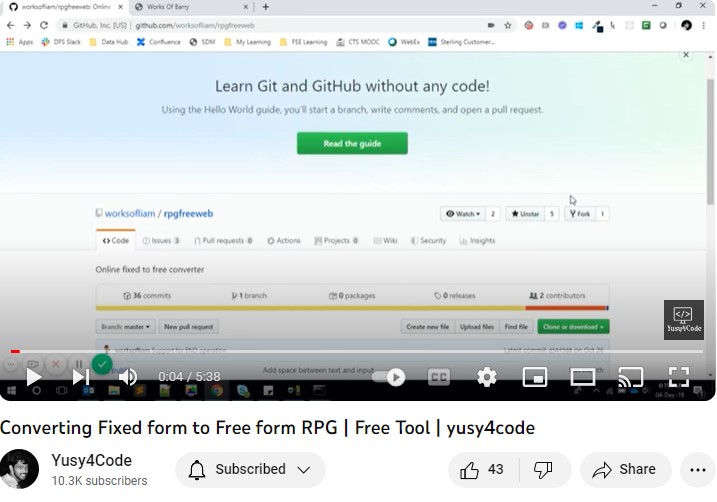The image size is (717, 502).
Task: Open Confluence bookmark
Action: pyautogui.click(x=159, y=42)
